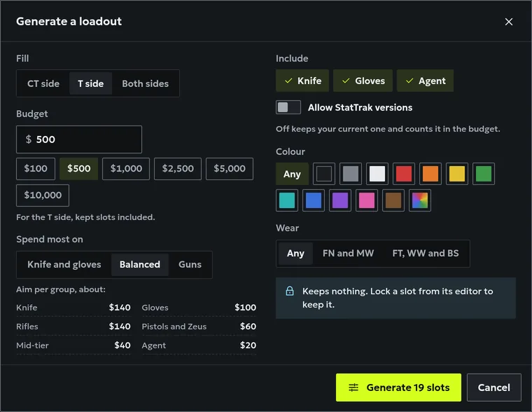Toggle Agent include checkbox
This screenshot has height=412, width=532.
[x=425, y=81]
